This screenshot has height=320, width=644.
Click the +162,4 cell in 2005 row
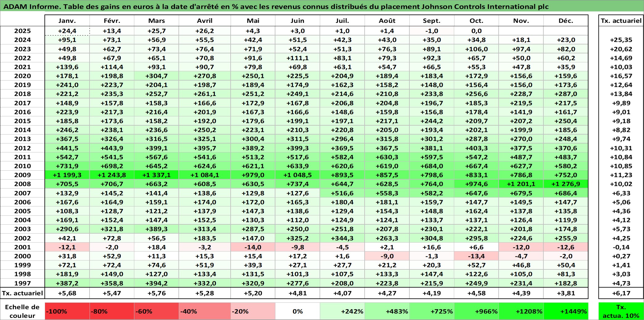coord(476,211)
